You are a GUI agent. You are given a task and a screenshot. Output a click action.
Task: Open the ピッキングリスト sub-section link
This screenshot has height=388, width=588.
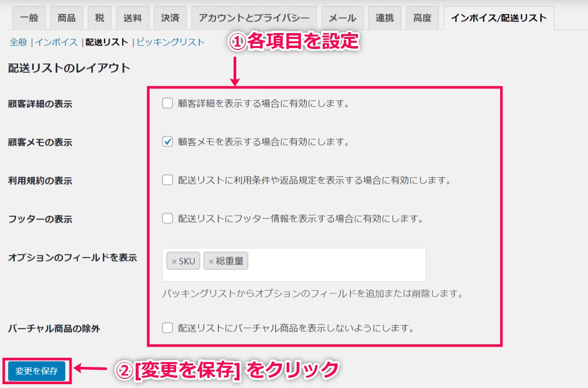[x=170, y=42]
